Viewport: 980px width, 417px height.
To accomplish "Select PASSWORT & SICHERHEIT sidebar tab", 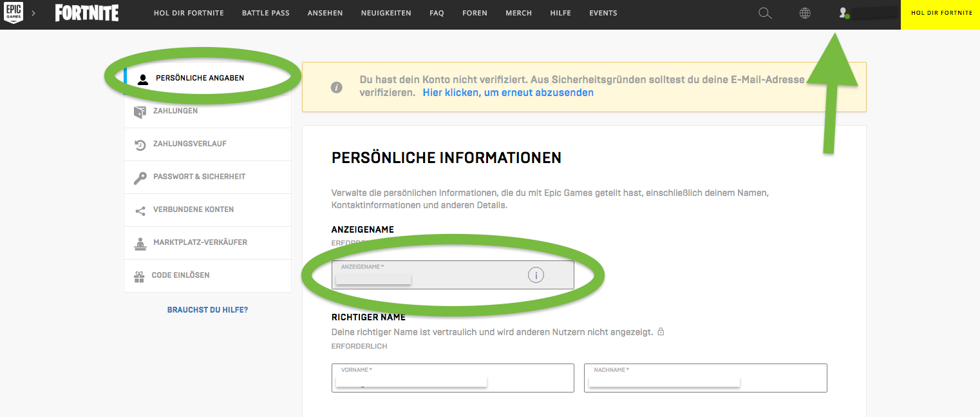I will 207,177.
